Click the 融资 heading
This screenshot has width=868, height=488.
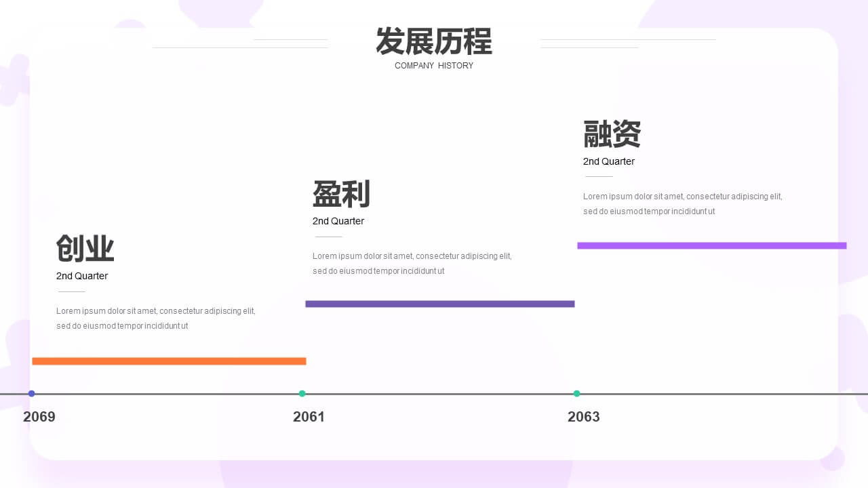[x=612, y=134]
